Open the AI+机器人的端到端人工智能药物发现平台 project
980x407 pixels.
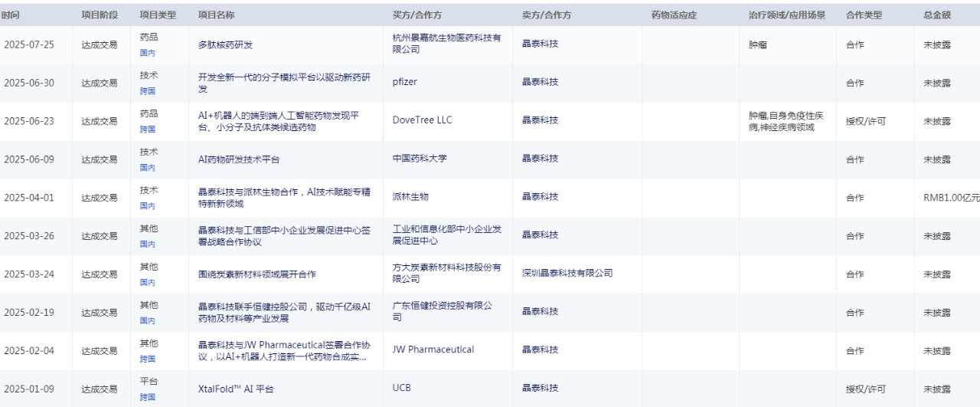[279, 121]
